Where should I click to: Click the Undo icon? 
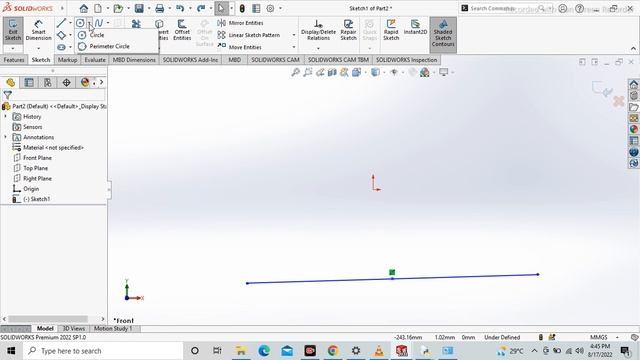[180, 8]
